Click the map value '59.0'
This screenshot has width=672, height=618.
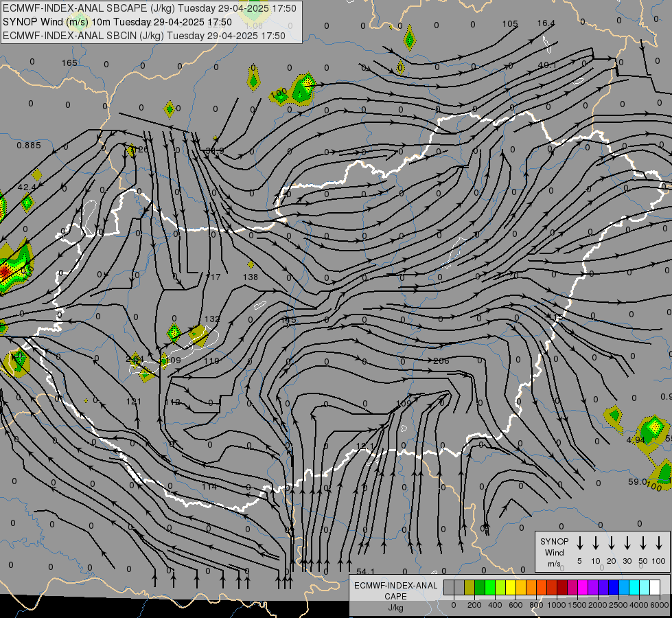pos(637,482)
